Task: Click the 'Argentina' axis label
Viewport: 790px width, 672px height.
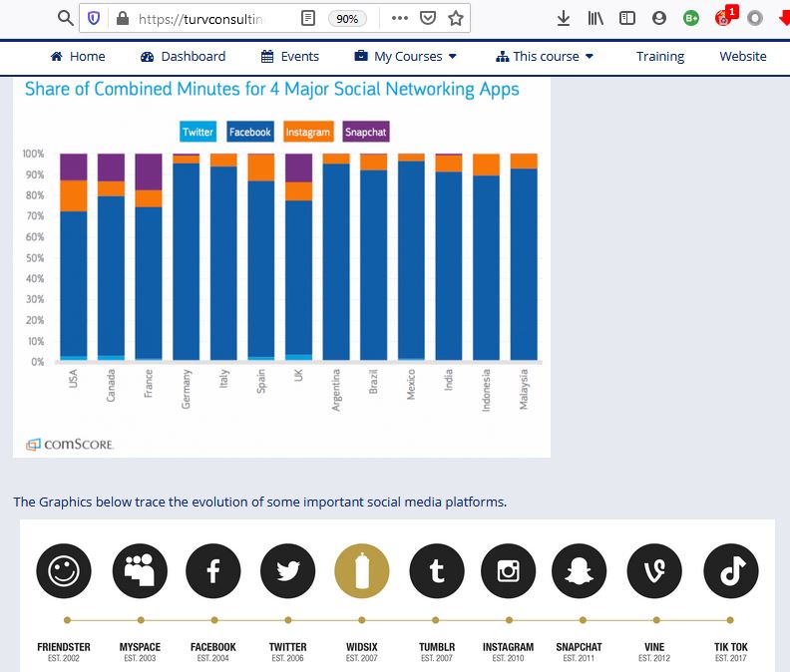Action: tap(336, 390)
